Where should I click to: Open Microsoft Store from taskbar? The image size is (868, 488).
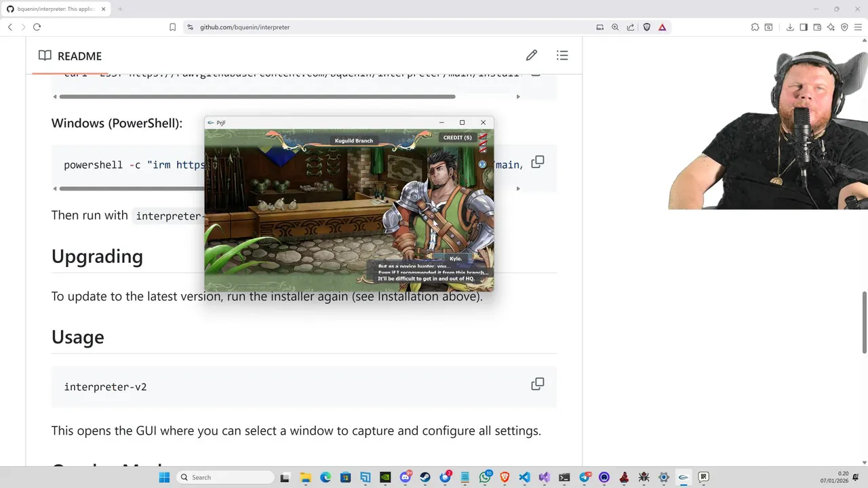pyautogui.click(x=346, y=477)
